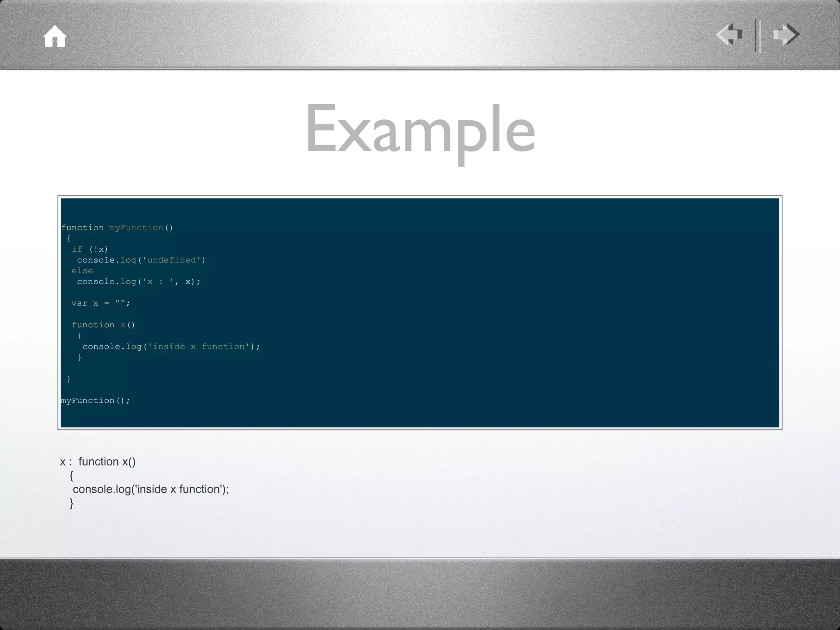Screen dimensions: 840x630
Task: Advance to next slide with right arrow
Action: [x=786, y=34]
